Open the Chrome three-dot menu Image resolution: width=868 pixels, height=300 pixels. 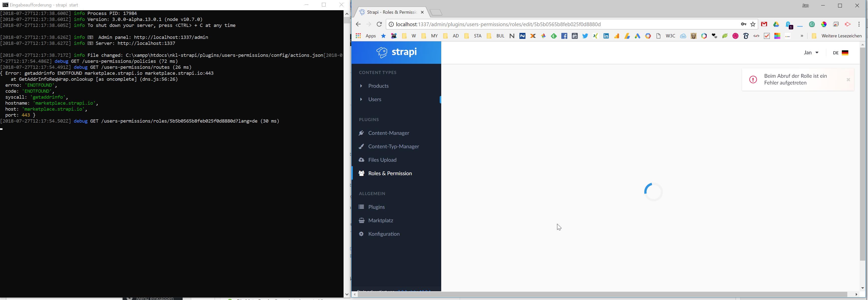point(859,24)
